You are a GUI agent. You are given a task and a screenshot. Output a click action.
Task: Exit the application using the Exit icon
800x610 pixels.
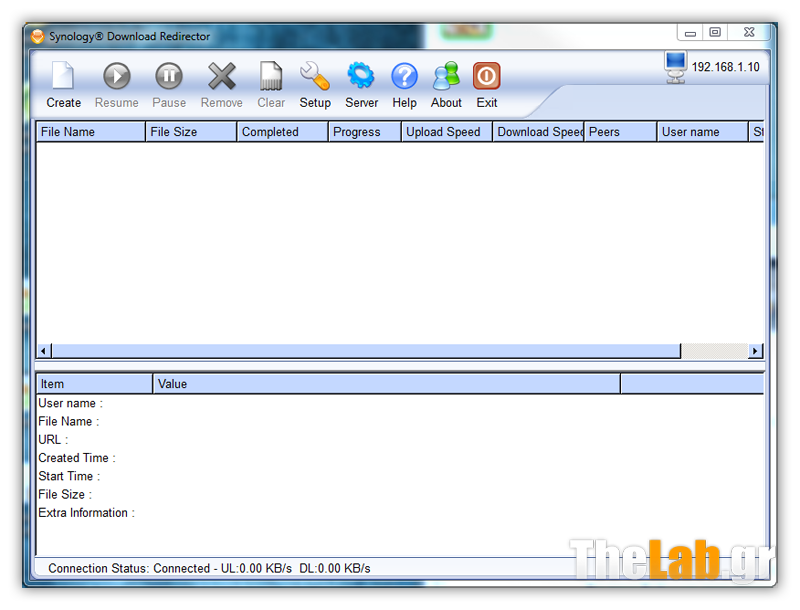tap(486, 76)
